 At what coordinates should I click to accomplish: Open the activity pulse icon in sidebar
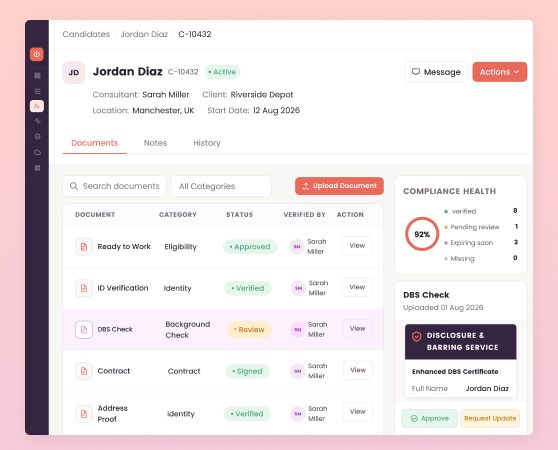(37, 121)
